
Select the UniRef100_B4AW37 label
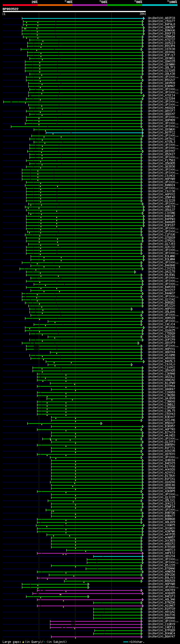tap(161, 293)
